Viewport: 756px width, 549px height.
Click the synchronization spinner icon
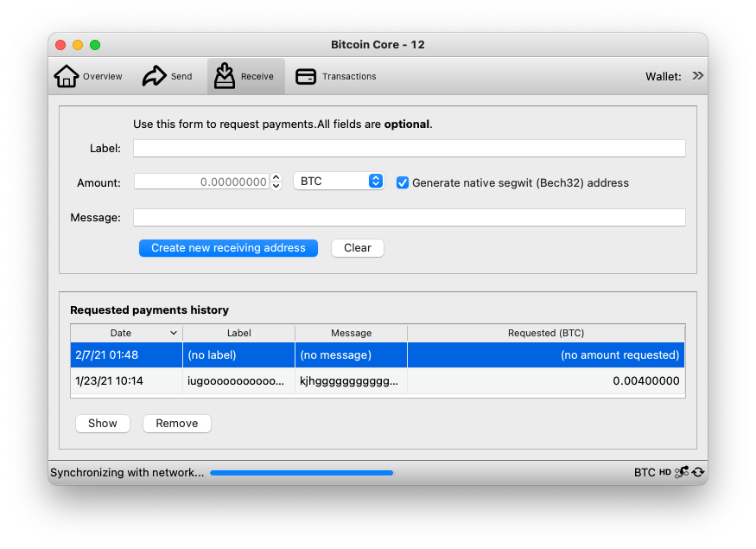point(698,472)
